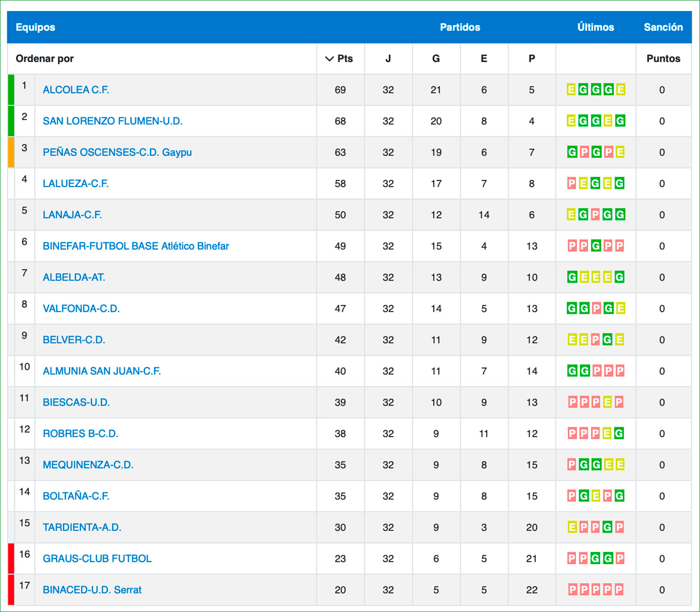The height and width of the screenshot is (612, 700).
Task: Open SAN LORENZO FLUMEN-U.D. team page
Action: coord(112,121)
